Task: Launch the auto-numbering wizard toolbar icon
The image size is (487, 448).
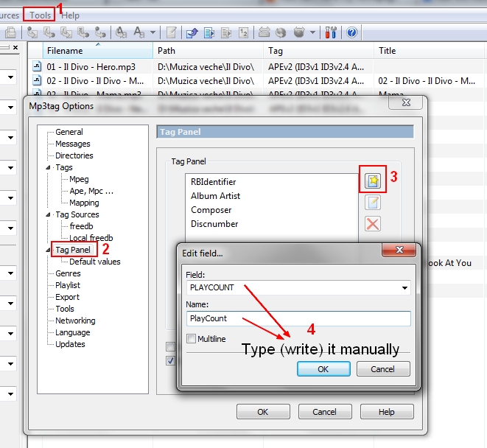Action: 244,32
